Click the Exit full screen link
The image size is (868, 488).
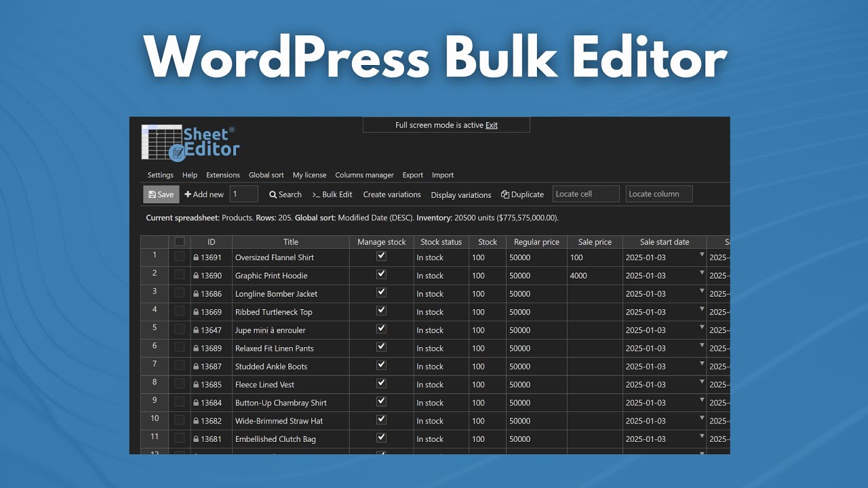click(x=492, y=125)
